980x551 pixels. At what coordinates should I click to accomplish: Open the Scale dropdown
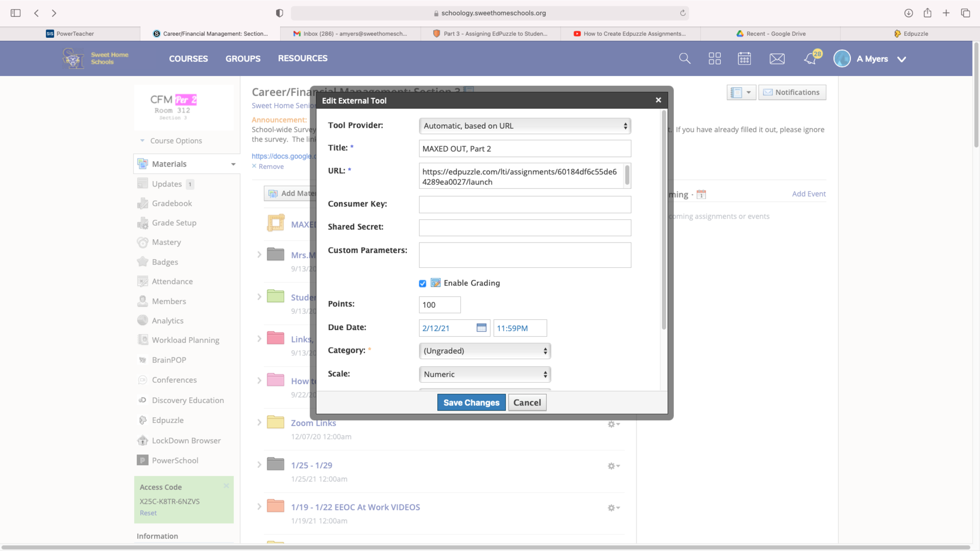point(485,374)
